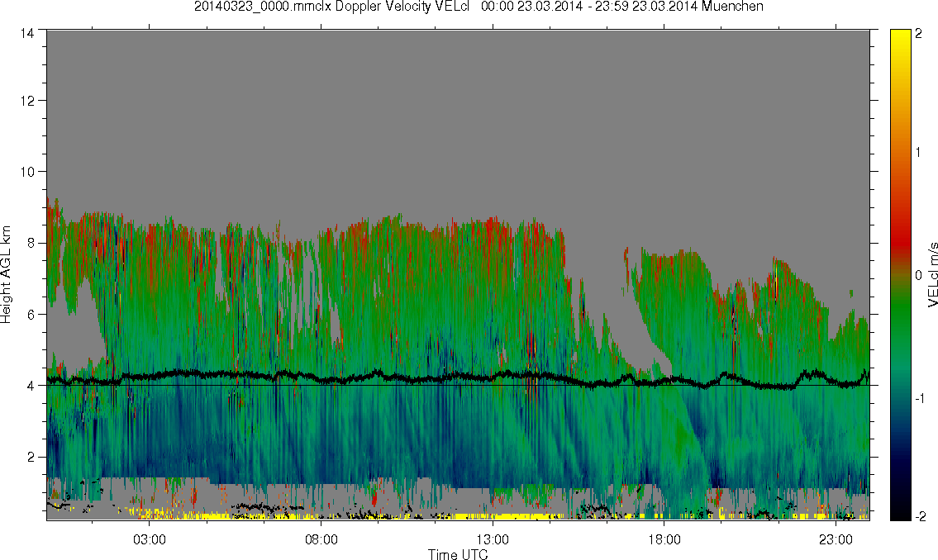
Task: Click the 2 km height tick label
Action: click(31, 458)
